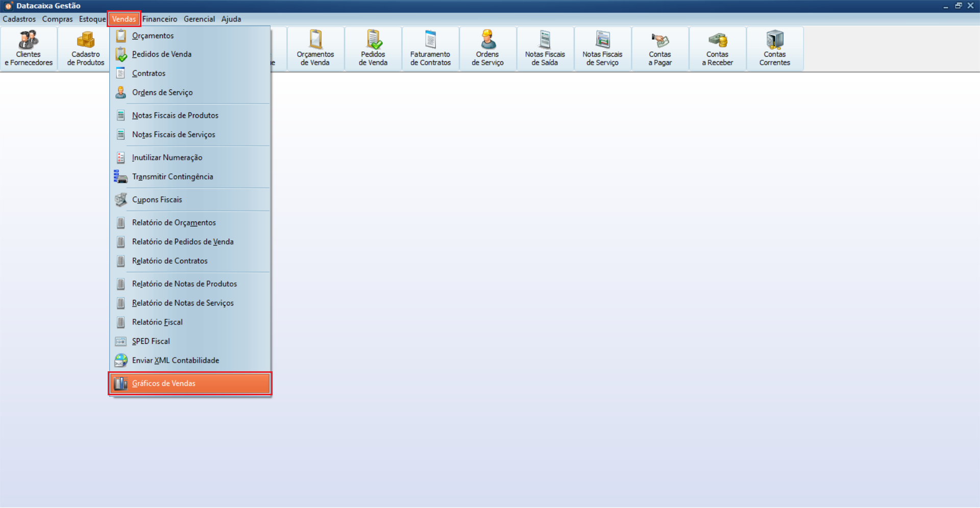Select Inutilizar Numeração menu option
The height and width of the screenshot is (508, 980).
point(167,158)
